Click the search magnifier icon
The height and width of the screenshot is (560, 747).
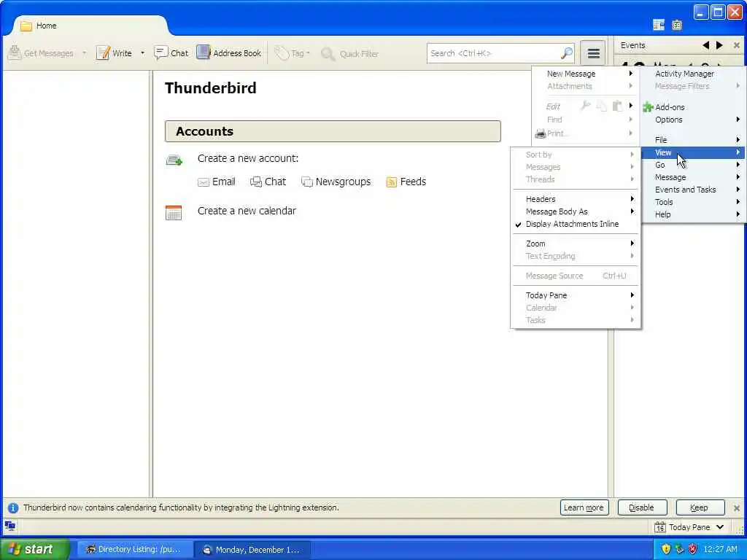[566, 52]
